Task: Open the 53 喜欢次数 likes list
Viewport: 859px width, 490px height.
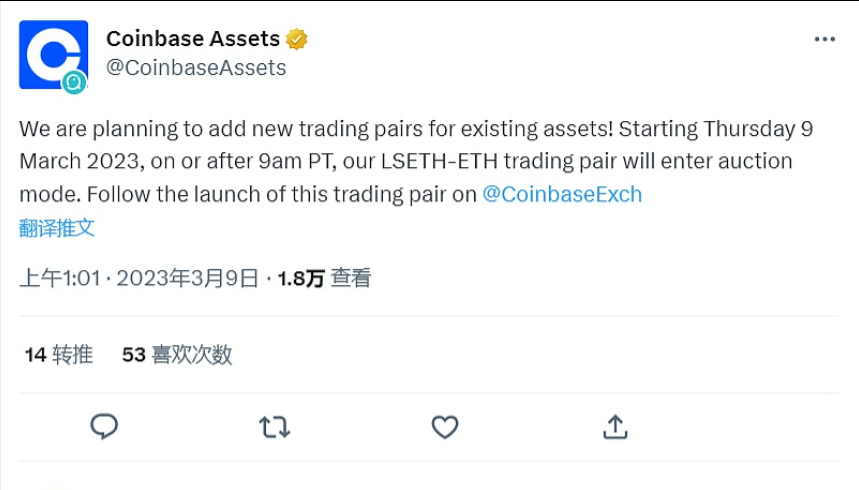Action: [x=177, y=354]
